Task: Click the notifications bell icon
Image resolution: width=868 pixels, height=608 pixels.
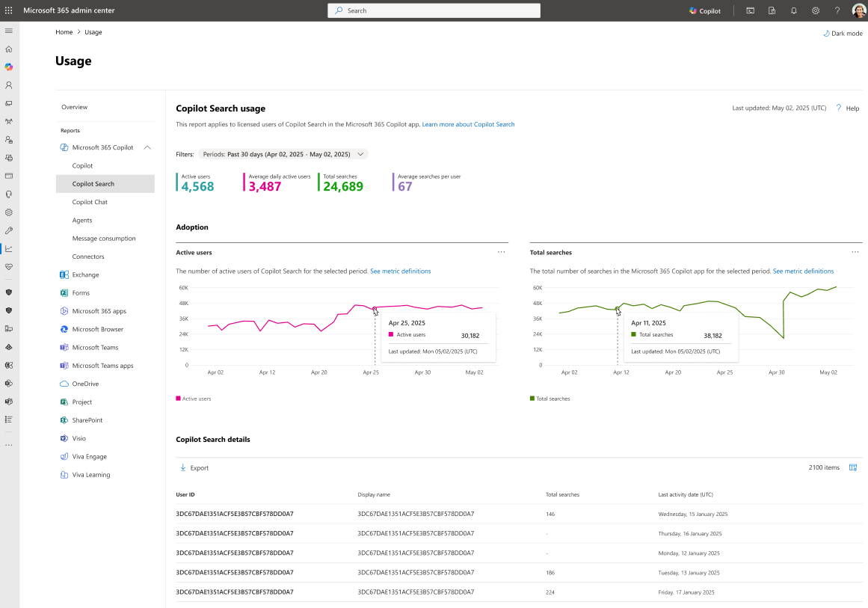Action: (794, 10)
